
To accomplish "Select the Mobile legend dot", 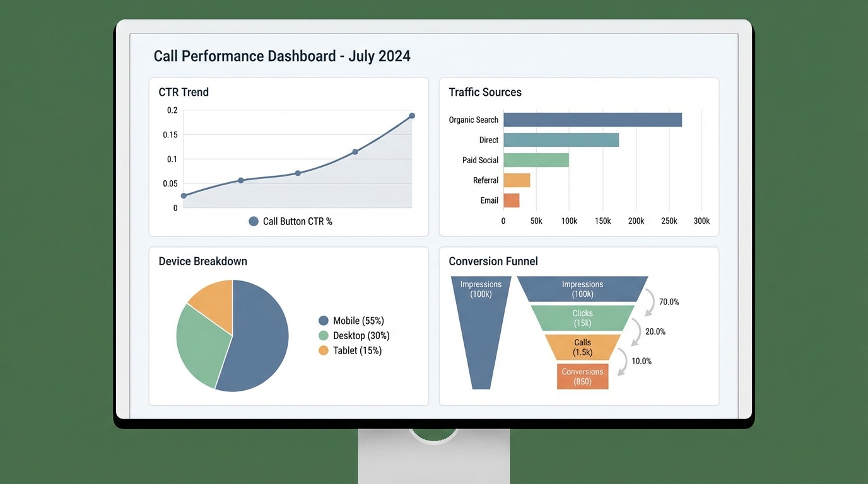I will [x=324, y=320].
